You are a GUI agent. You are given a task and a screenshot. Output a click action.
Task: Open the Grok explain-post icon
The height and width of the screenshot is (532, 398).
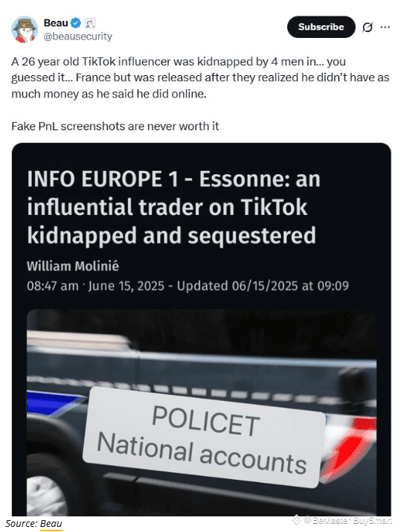pyautogui.click(x=367, y=27)
